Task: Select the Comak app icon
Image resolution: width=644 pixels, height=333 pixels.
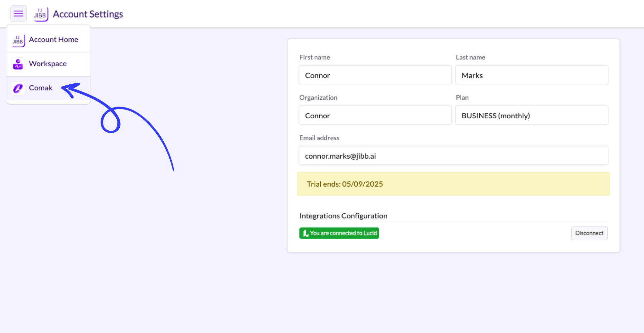Action: [18, 88]
